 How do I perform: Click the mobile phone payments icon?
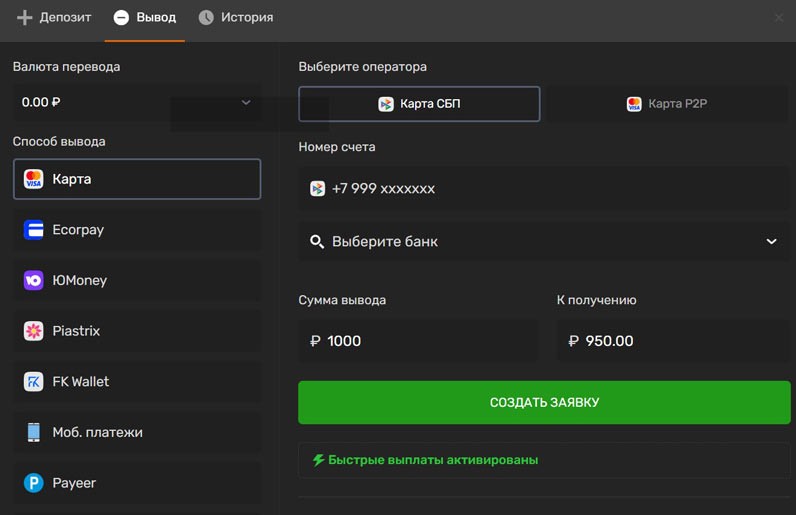pyautogui.click(x=34, y=432)
